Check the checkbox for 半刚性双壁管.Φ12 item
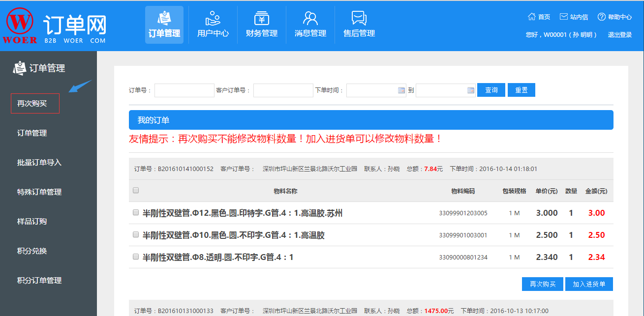Image resolution: width=644 pixels, height=316 pixels. click(x=136, y=213)
